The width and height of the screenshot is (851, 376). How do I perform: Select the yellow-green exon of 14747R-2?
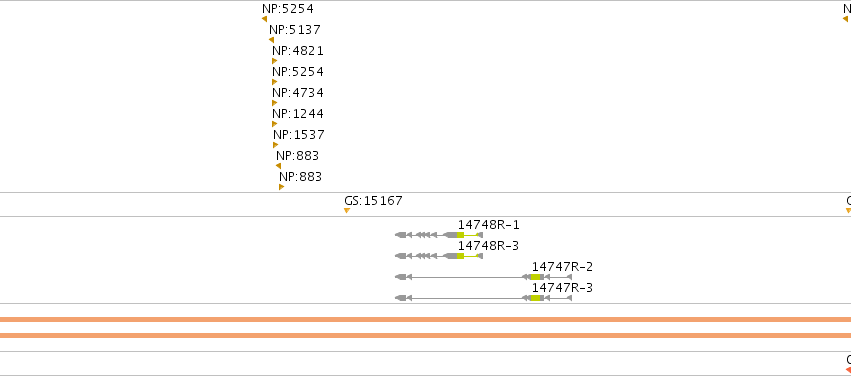coord(536,277)
